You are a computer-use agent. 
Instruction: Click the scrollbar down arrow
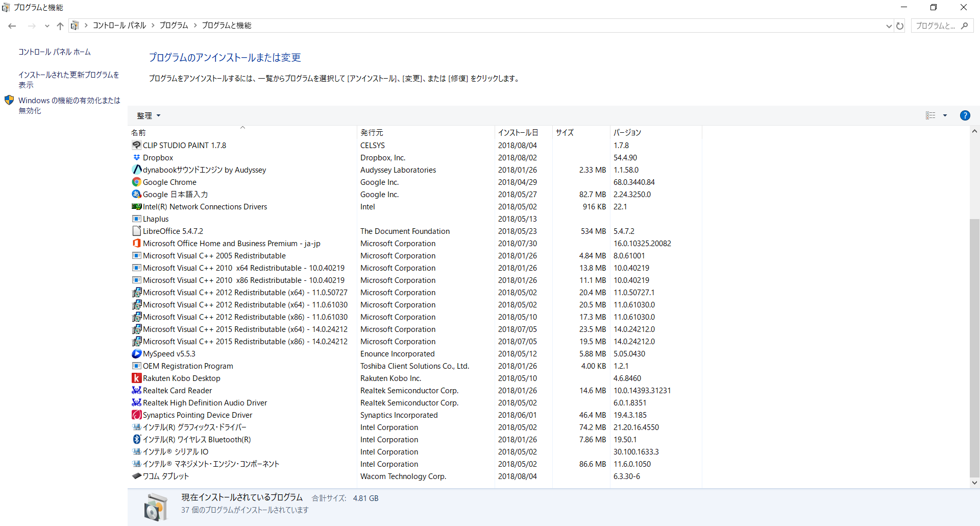pos(974,483)
